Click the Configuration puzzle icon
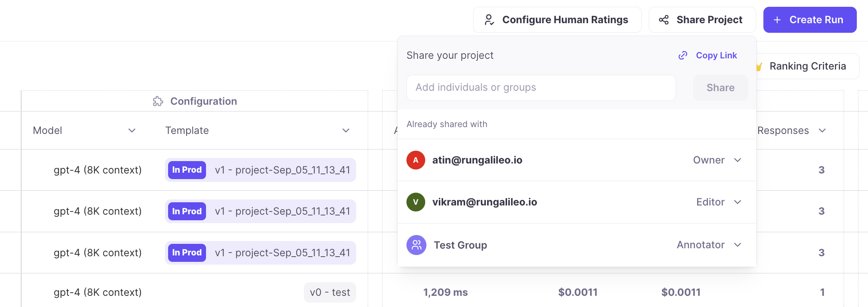 [158, 101]
